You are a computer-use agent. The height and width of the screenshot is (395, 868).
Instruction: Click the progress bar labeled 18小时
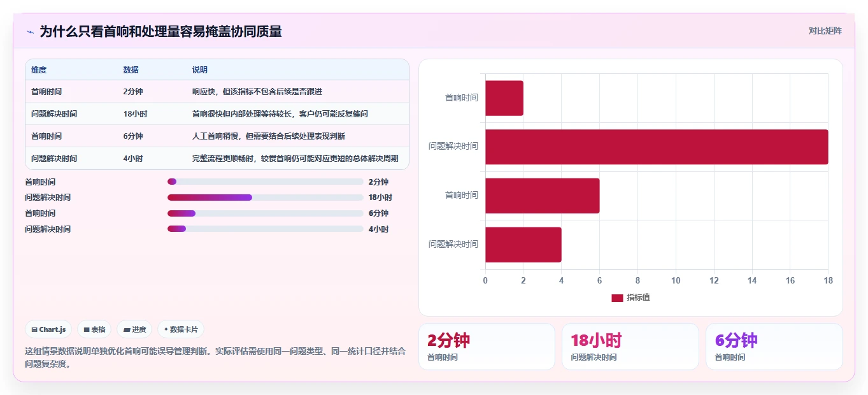coord(266,197)
